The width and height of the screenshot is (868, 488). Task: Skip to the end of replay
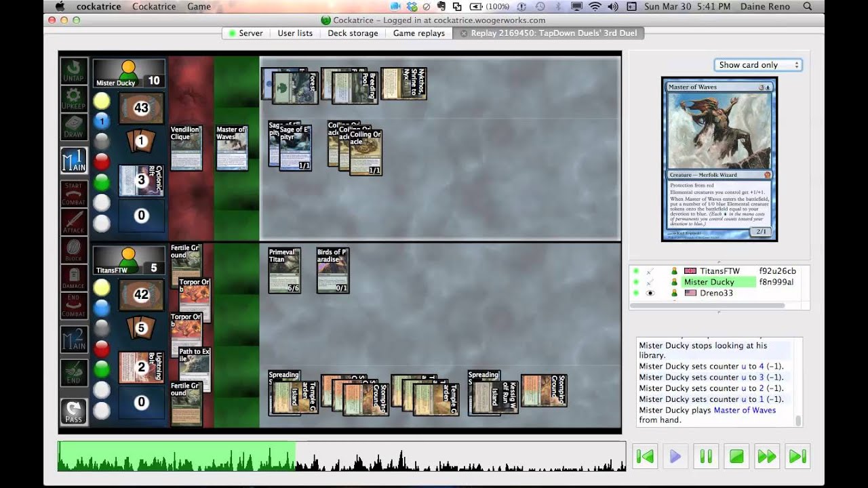tap(797, 456)
